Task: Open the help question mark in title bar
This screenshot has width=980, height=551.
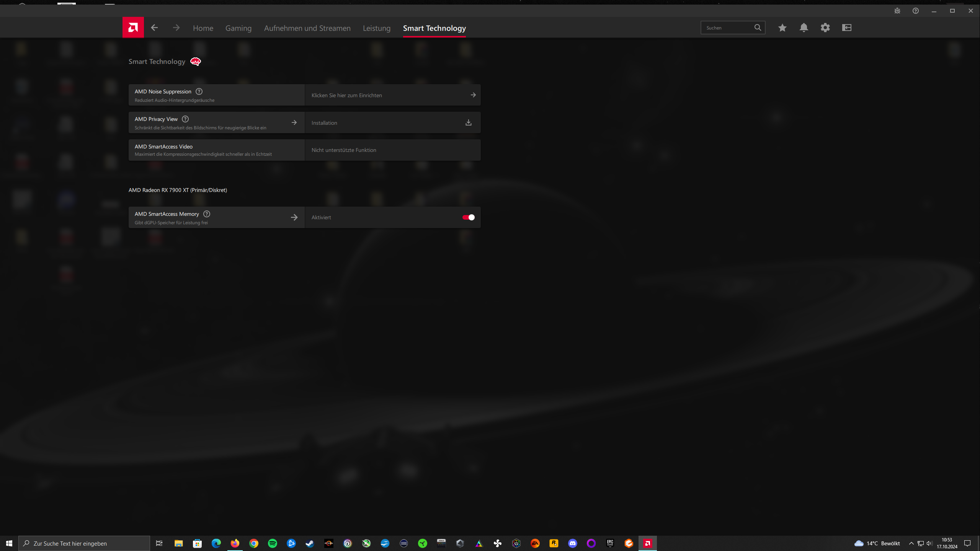Action: [x=915, y=11]
